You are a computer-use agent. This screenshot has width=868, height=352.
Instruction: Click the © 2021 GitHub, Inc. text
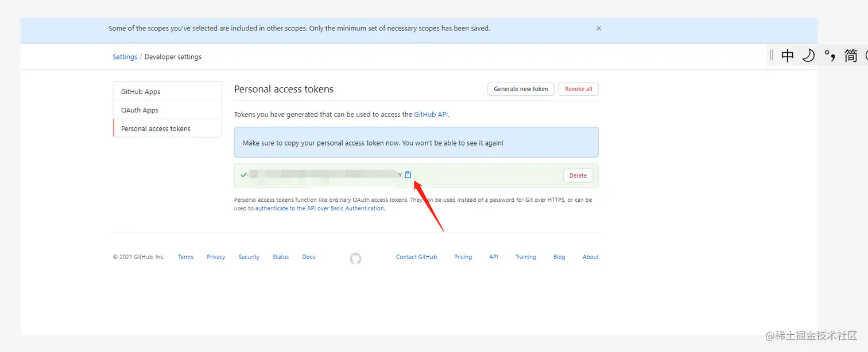138,257
